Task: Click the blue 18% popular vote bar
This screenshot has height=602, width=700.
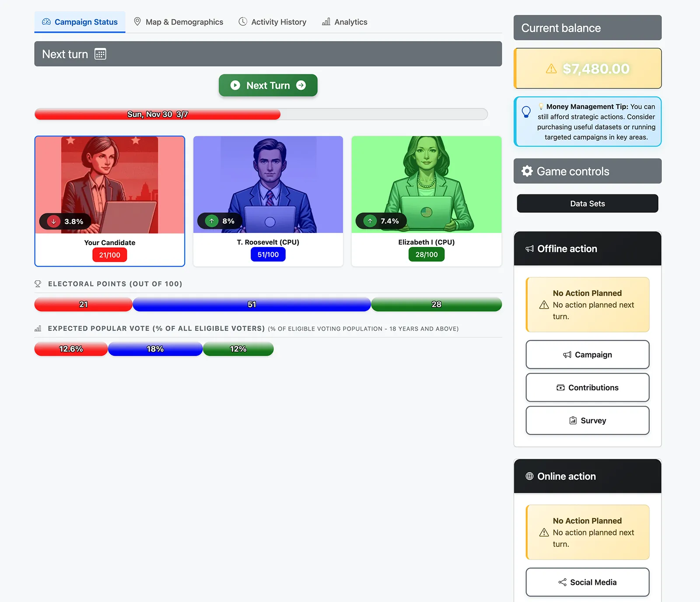Action: tap(155, 349)
